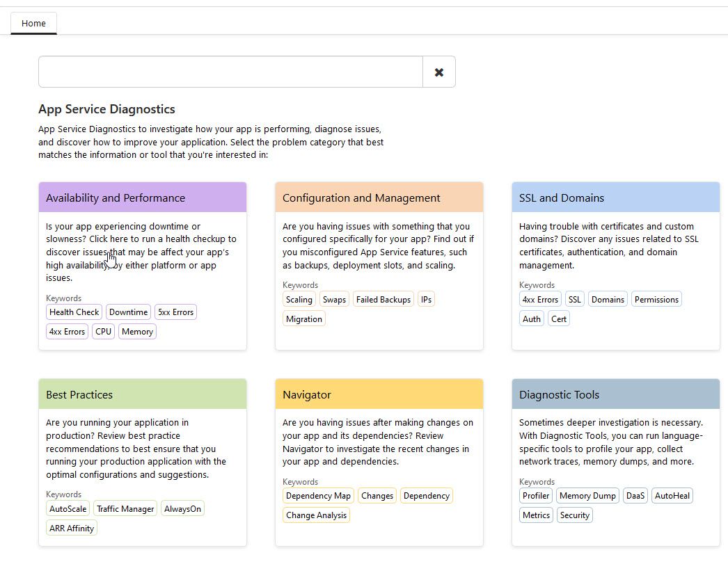728x564 pixels.
Task: Click the Scaling keyword tag
Action: [x=299, y=300]
